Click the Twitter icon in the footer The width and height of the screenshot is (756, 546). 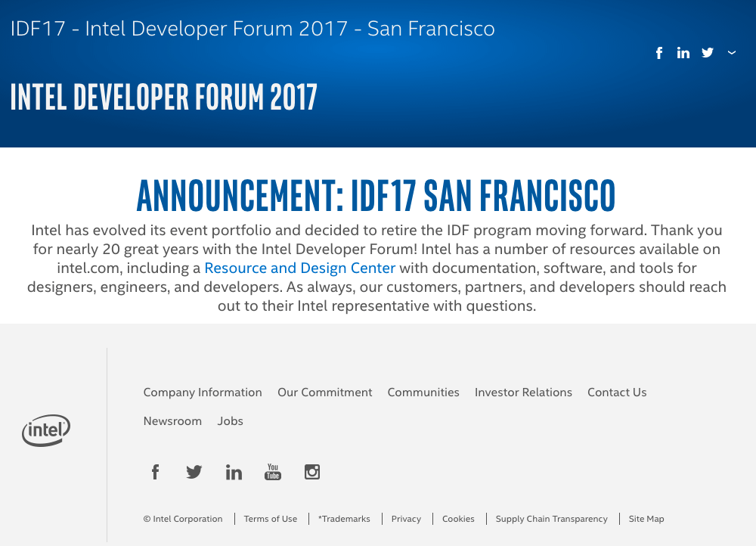[x=194, y=471]
